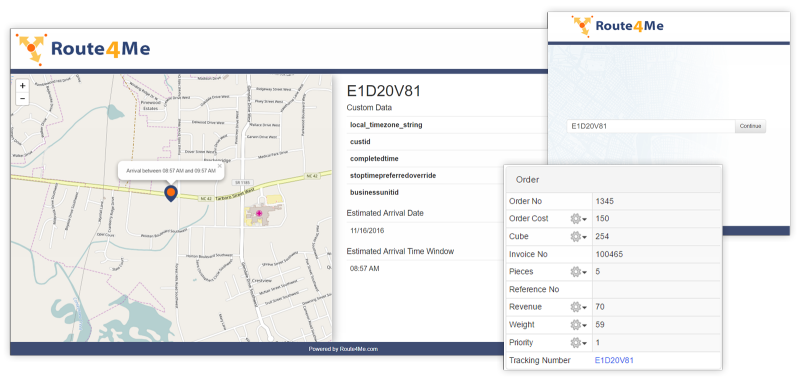
Task: Click the Invoice No value 100465
Action: 609,254
